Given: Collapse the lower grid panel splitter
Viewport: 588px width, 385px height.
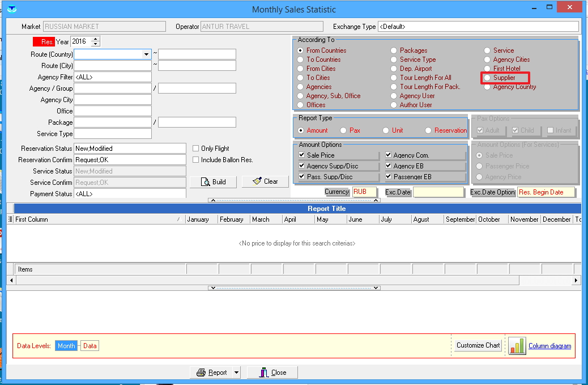Looking at the screenshot, I should pyautogui.click(x=294, y=288).
